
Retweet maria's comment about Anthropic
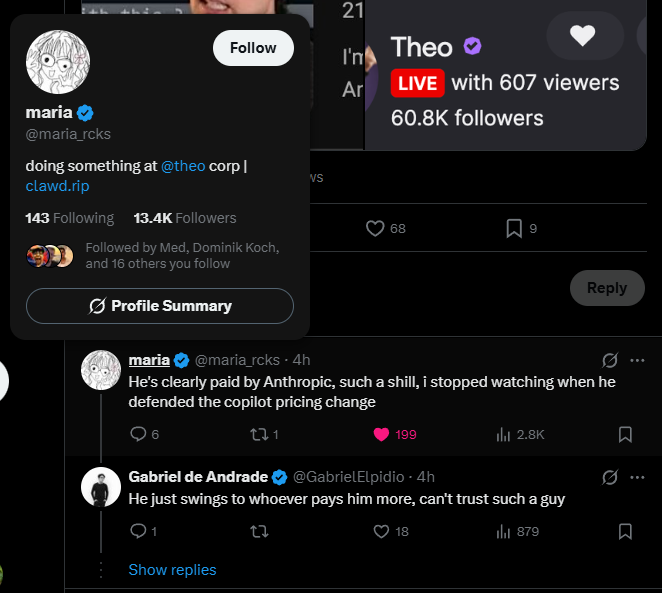(259, 434)
